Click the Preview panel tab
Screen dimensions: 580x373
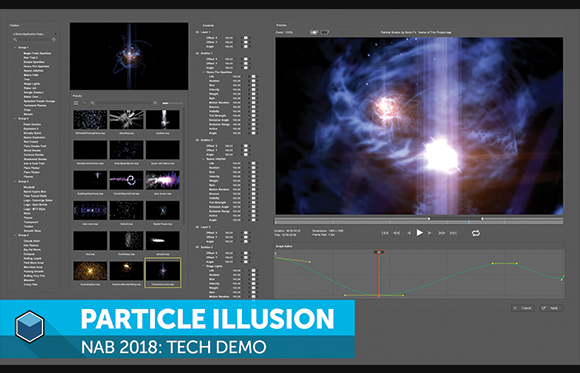281,25
